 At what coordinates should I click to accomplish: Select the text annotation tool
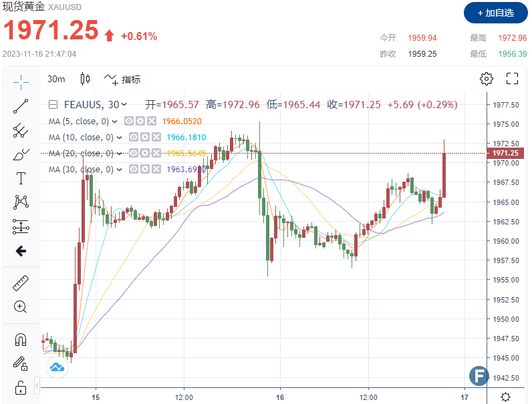pyautogui.click(x=21, y=178)
